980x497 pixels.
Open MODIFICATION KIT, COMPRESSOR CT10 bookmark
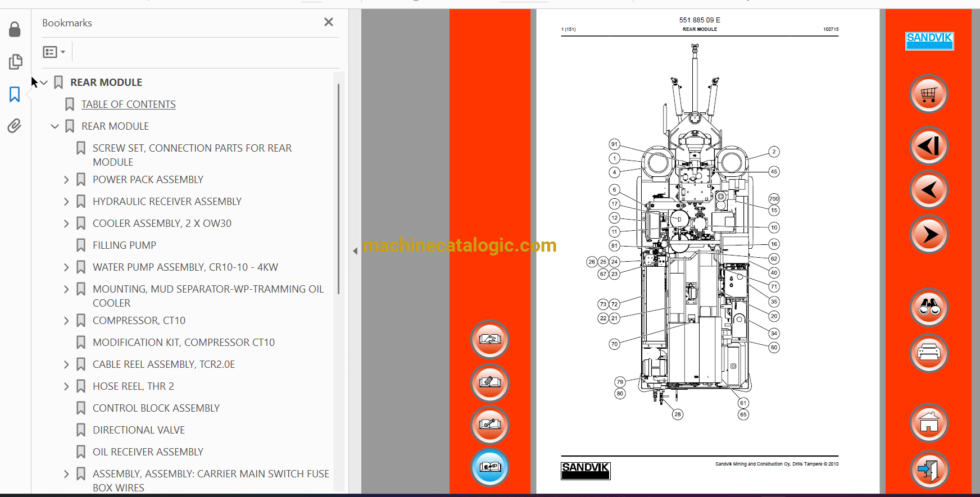184,343
